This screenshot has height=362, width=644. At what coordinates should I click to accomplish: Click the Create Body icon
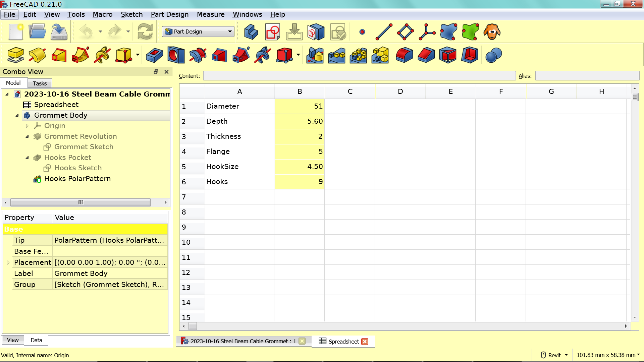(x=251, y=32)
